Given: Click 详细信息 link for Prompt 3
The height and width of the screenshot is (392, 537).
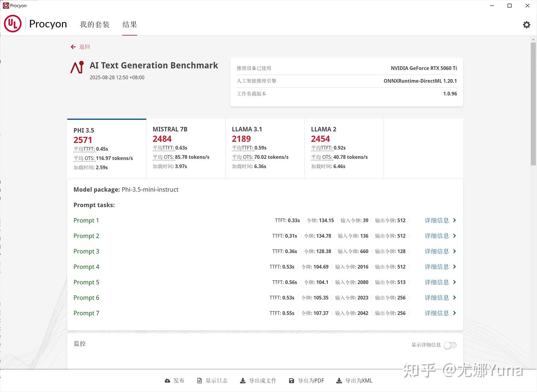Looking at the screenshot, I should tap(437, 252).
